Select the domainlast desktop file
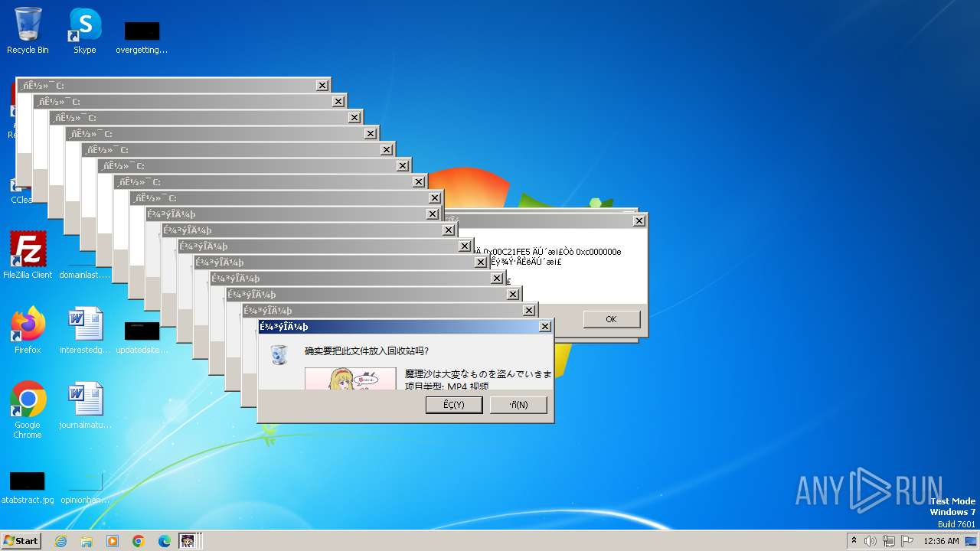This screenshot has height=551, width=980. [85, 269]
